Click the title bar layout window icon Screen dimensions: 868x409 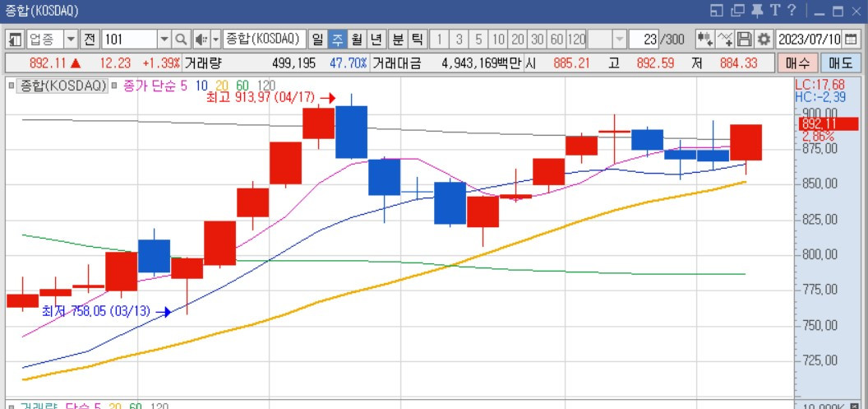(716, 11)
